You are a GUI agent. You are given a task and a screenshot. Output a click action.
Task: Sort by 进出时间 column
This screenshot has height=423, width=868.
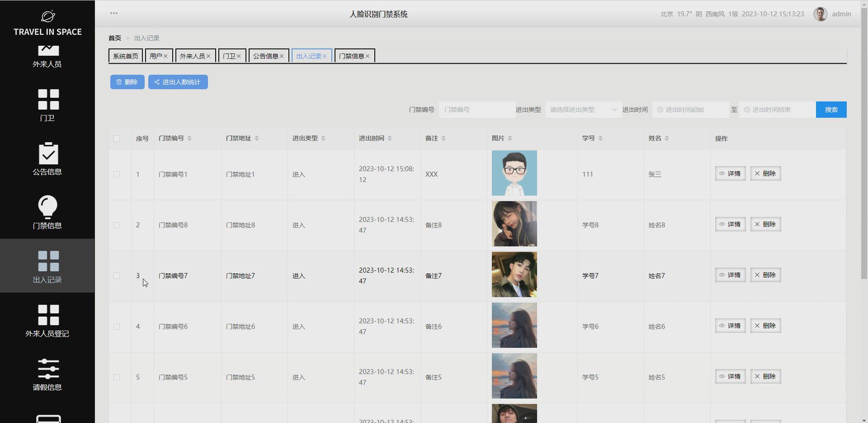(390, 138)
